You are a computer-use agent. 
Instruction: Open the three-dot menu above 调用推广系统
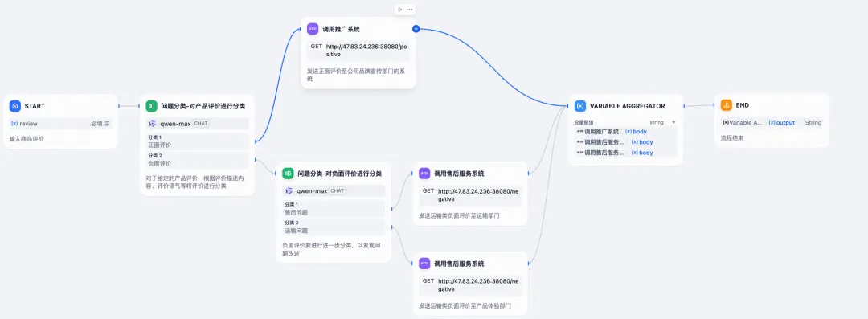point(410,10)
